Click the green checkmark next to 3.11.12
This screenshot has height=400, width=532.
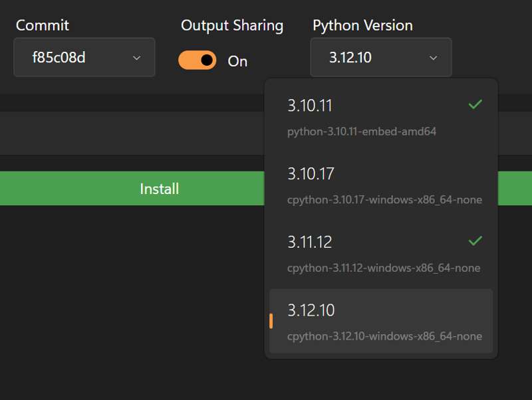point(475,241)
